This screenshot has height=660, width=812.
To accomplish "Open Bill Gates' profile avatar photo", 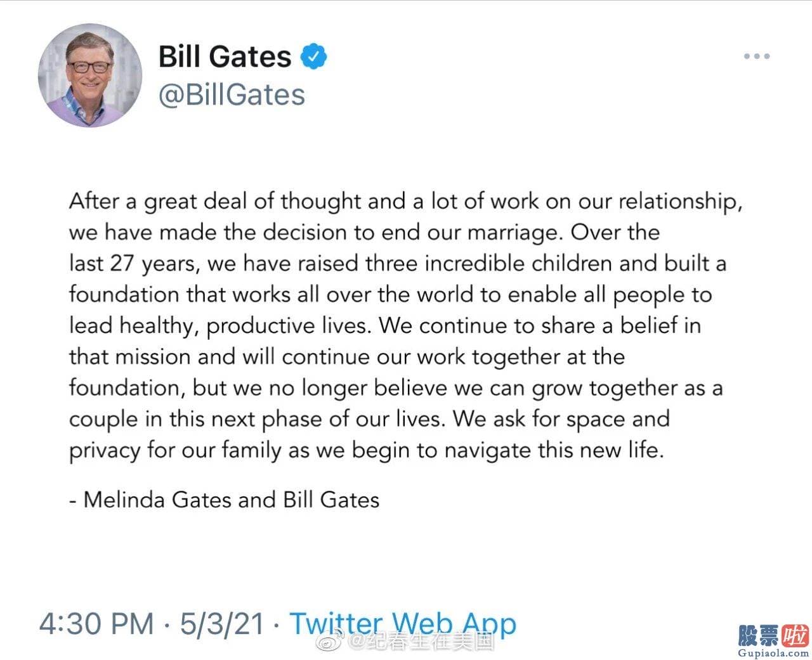I will click(x=90, y=75).
